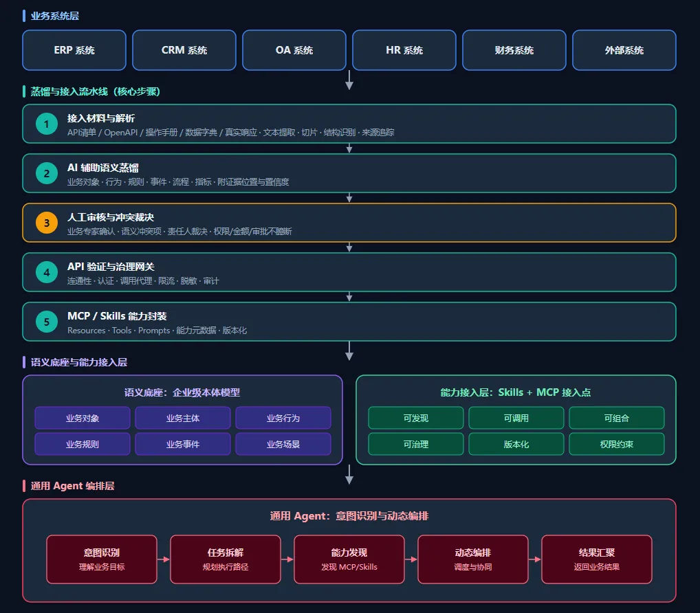Select the 能力接入层：Skills + MCP 接入点 title
This screenshot has height=613, width=700.
[516, 392]
